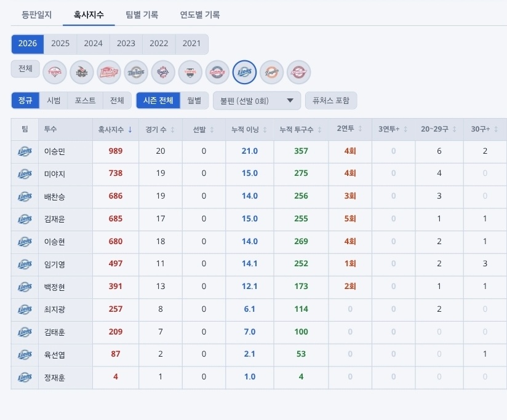Image resolution: width=507 pixels, height=420 pixels.
Task: Click pitcher name 김태훈
Action: tap(55, 332)
